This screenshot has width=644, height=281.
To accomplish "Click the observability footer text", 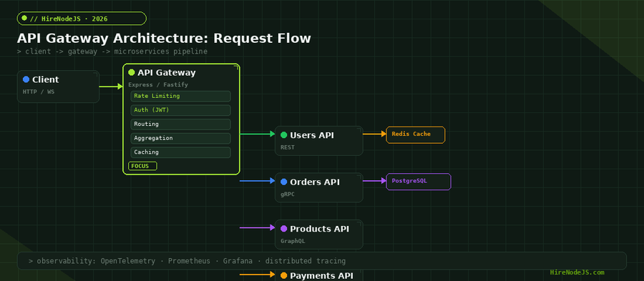I will click(187, 261).
